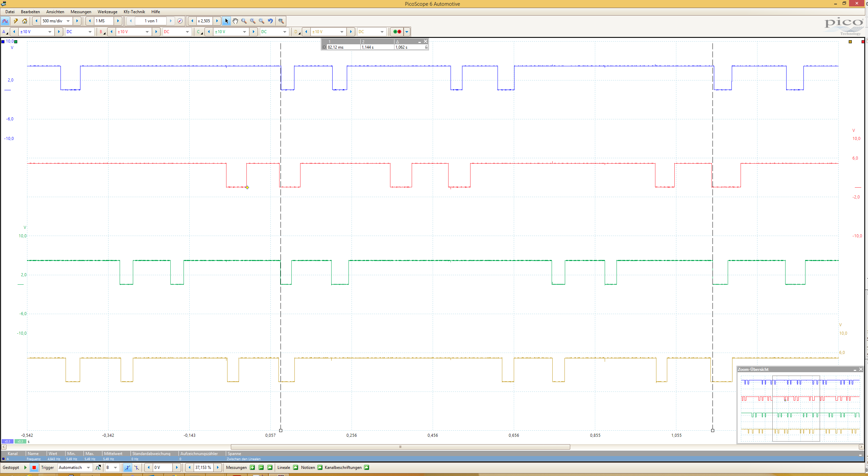The image size is (868, 476).
Task: Select the falling edge trigger icon
Action: 137,468
